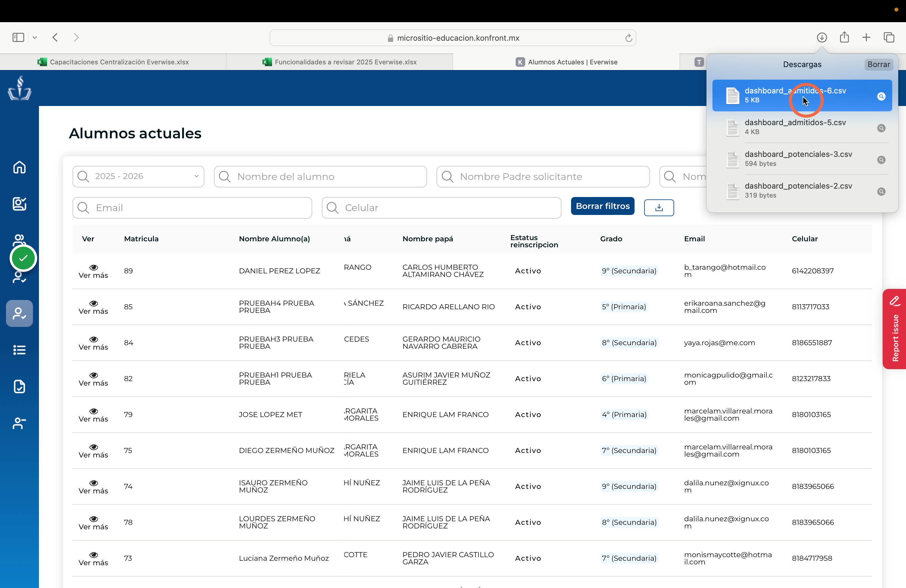
Task: Click Safari back arrow
Action: coord(55,37)
